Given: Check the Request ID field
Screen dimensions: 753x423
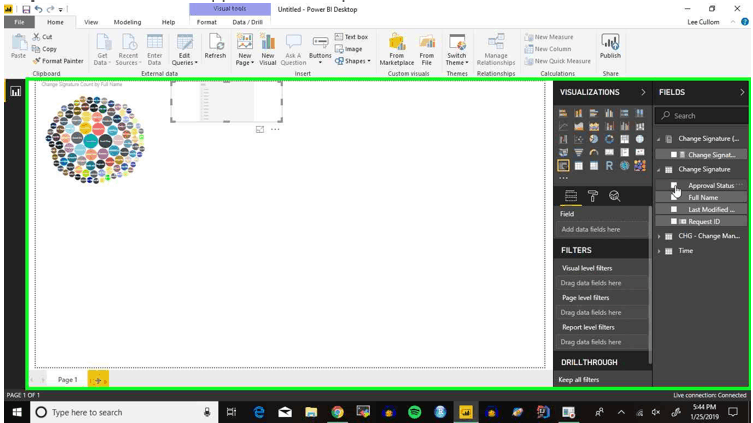Looking at the screenshot, I should pyautogui.click(x=674, y=221).
